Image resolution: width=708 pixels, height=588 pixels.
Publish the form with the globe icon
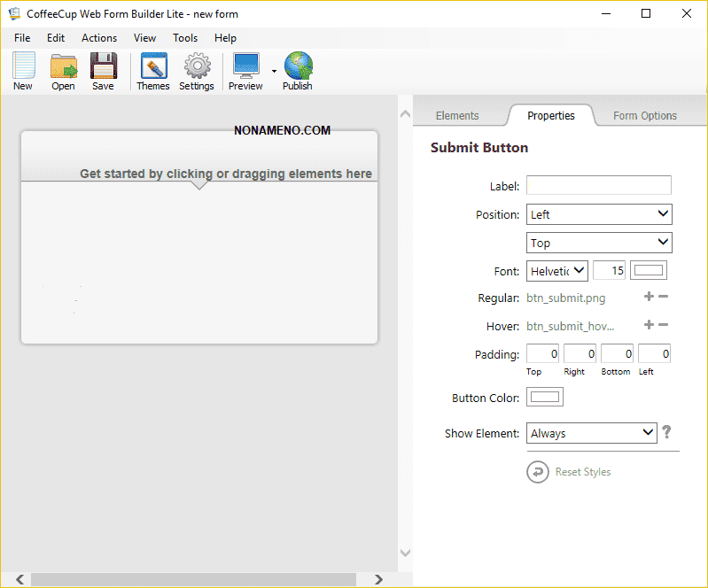point(298,70)
